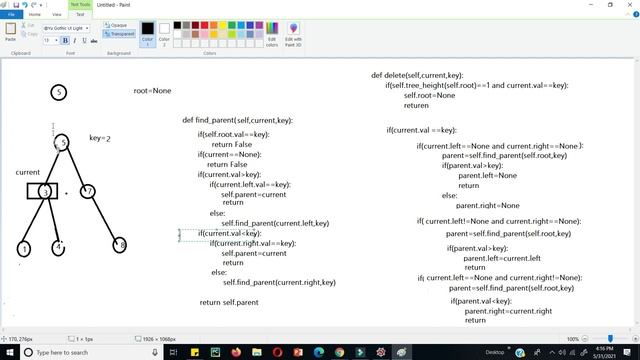This screenshot has height=360, width=640.
Task: Click the volume speaker tray icon
Action: point(562,352)
